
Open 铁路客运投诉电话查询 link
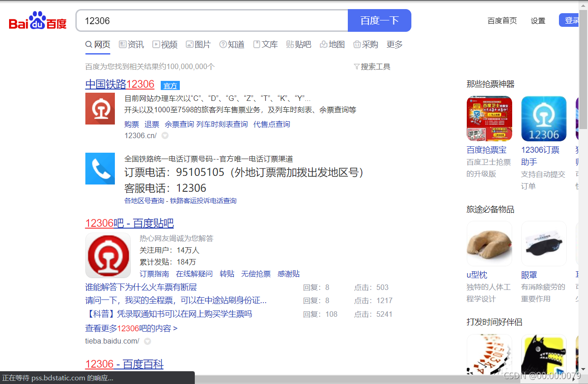click(x=203, y=200)
